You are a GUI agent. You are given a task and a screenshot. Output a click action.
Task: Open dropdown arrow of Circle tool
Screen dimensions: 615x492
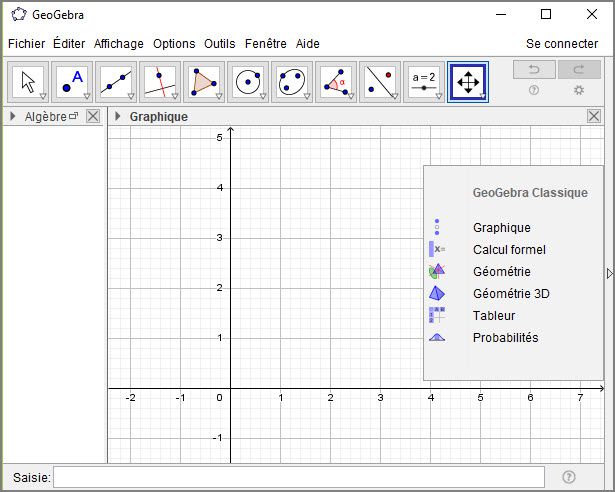(x=263, y=96)
